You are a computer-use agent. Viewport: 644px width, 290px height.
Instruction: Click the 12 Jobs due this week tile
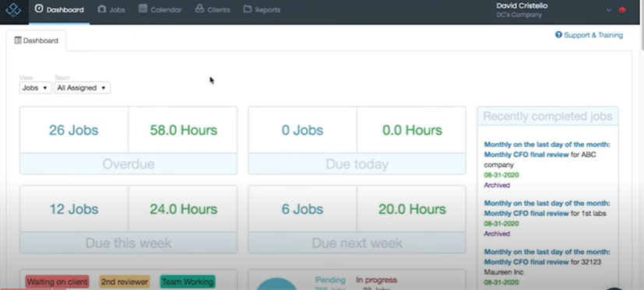coord(74,209)
